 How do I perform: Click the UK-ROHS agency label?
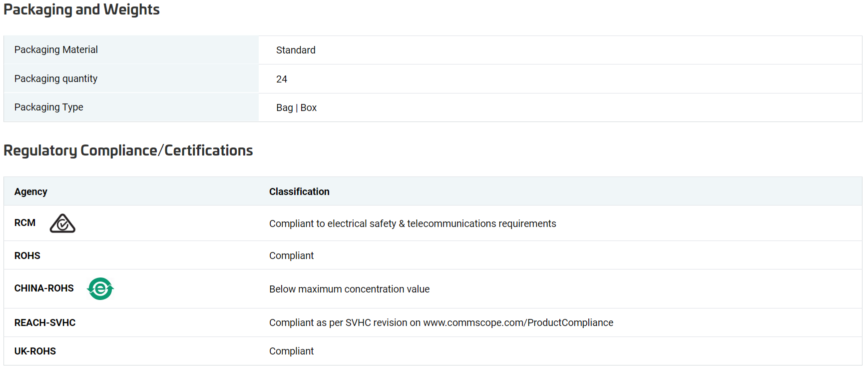(35, 351)
